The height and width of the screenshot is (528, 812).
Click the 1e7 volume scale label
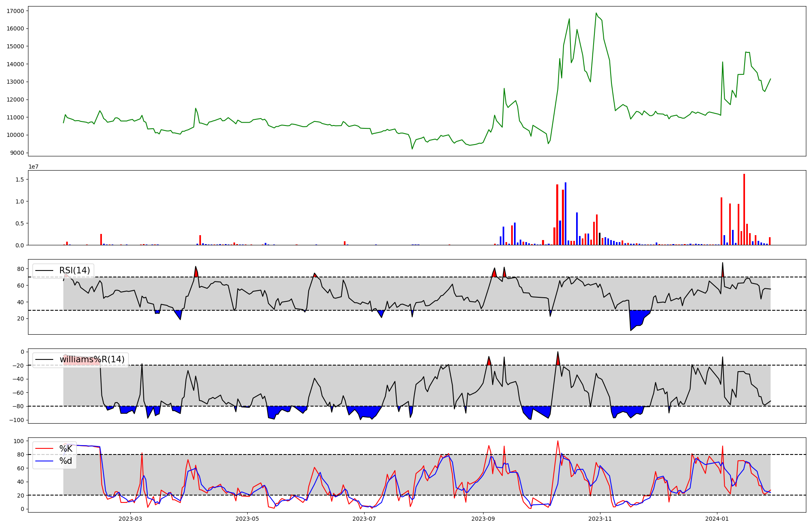33,167
